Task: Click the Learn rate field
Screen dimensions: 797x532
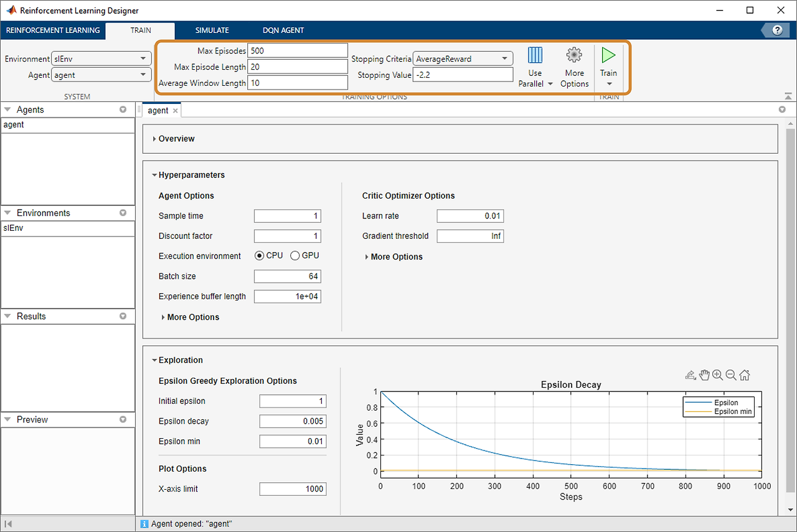Action: click(470, 216)
